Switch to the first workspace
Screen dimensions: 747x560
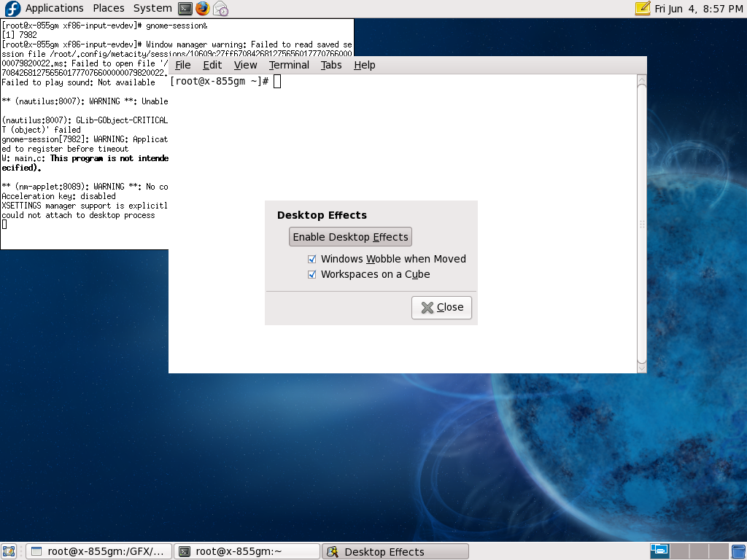[659, 551]
